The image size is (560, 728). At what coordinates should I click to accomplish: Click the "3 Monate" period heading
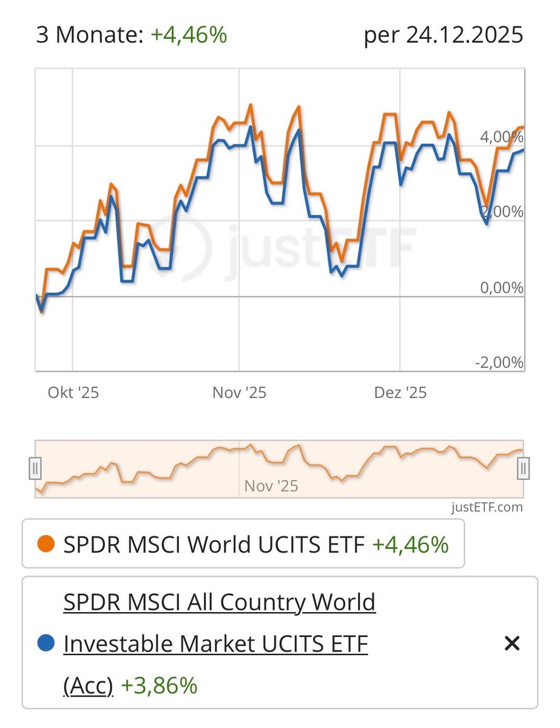point(89,35)
